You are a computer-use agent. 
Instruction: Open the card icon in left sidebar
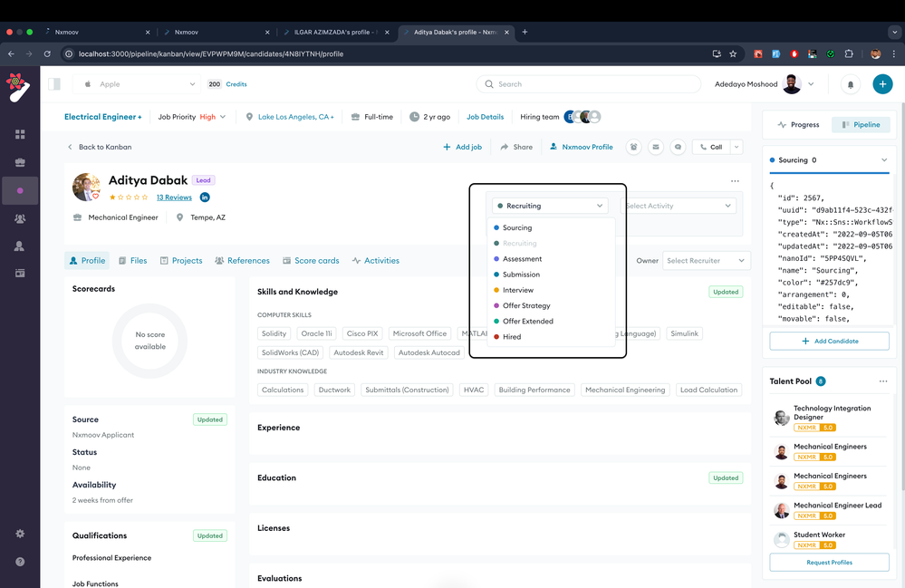pyautogui.click(x=20, y=273)
